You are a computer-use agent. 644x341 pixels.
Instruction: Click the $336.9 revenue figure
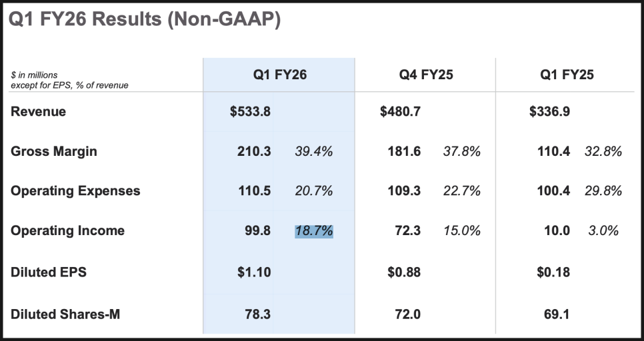(549, 112)
